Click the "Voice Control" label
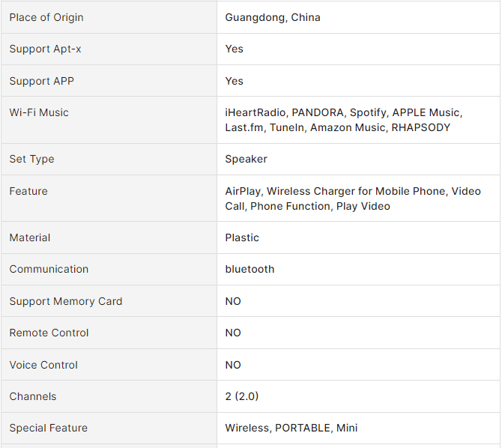Screen dimensions: 502x448 [43, 365]
